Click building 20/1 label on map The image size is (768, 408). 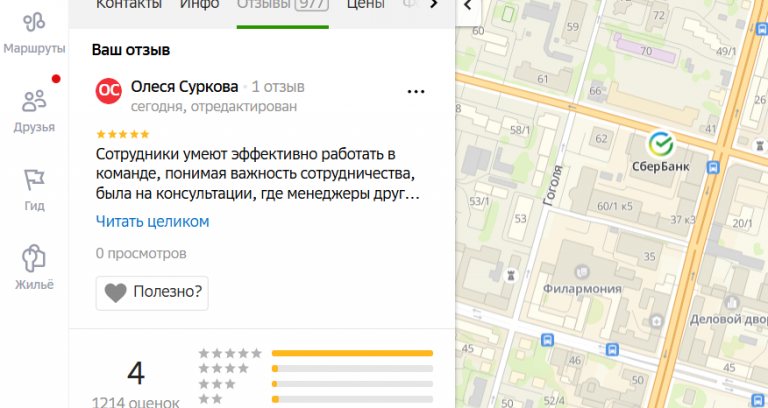(743, 224)
